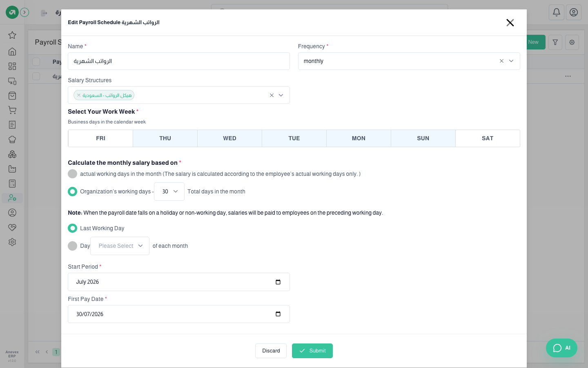Open the HR user-settings icon in sidebar
Image resolution: width=588 pixels, height=368 pixels.
tap(12, 198)
